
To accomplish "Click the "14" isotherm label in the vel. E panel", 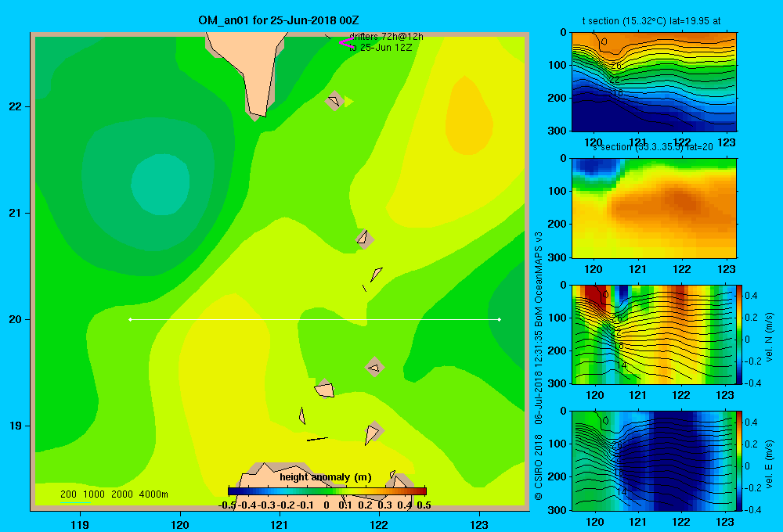I will pos(621,492).
